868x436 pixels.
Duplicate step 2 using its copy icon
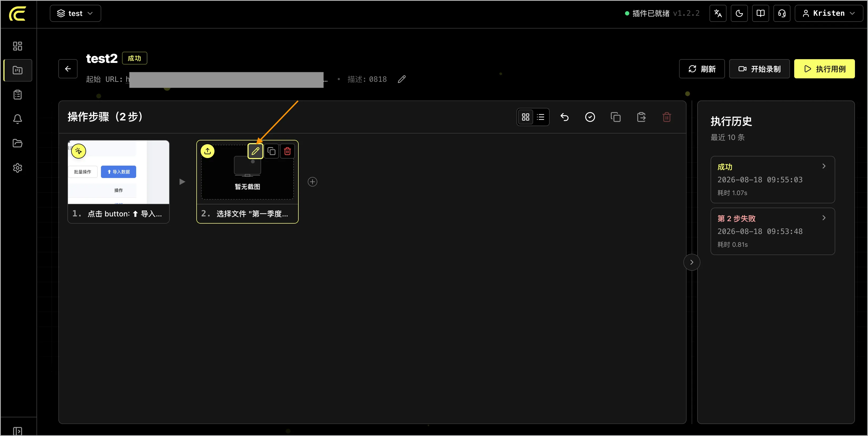point(271,151)
